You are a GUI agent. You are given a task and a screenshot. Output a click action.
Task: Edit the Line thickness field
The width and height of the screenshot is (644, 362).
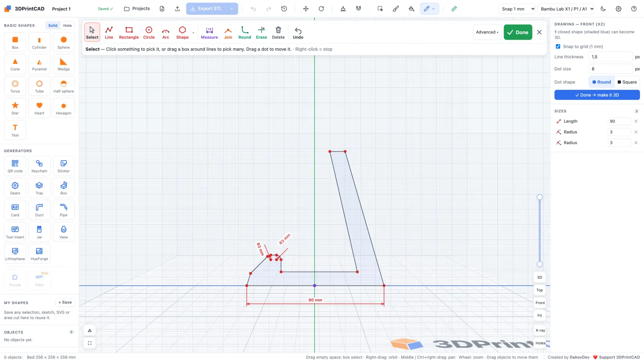pos(611,57)
